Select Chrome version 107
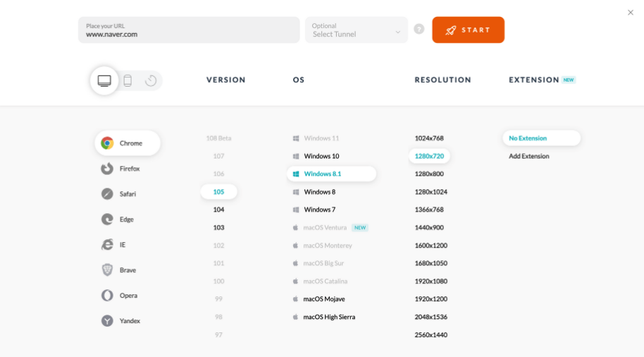Screen dimensions: 644x357 218,157
